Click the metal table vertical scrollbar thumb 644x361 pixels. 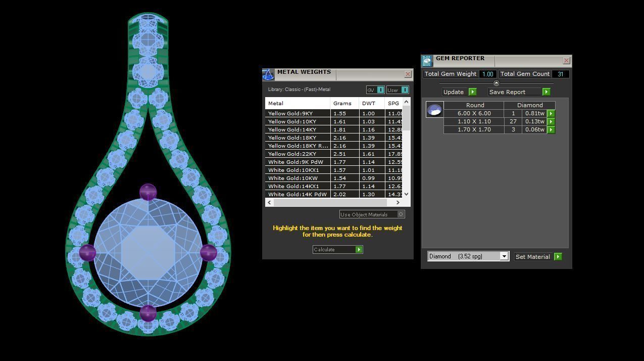click(x=407, y=119)
